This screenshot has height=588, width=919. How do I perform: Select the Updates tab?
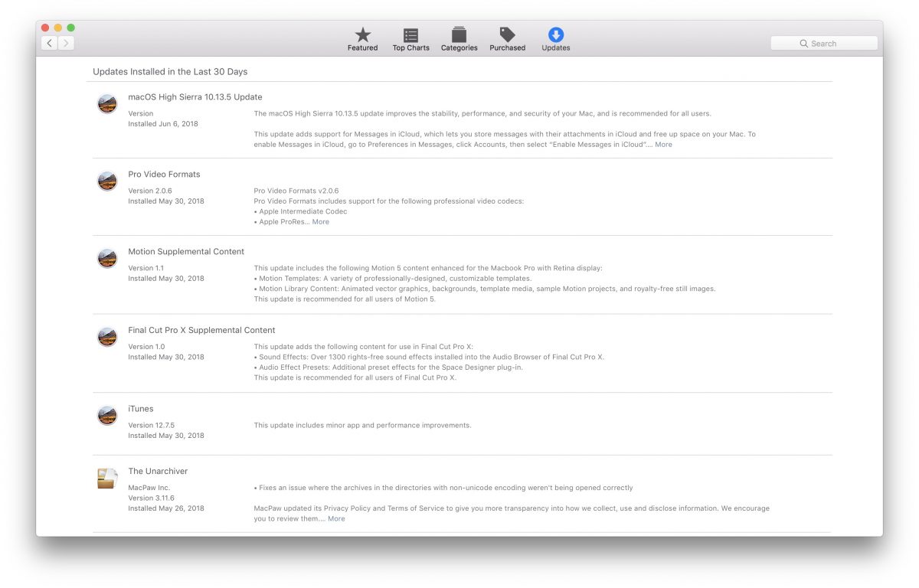(556, 39)
